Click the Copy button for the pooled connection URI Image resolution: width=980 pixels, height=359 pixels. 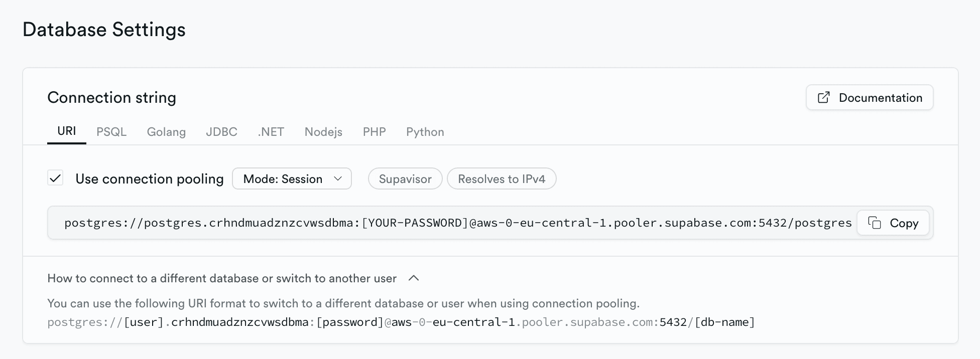pos(893,223)
